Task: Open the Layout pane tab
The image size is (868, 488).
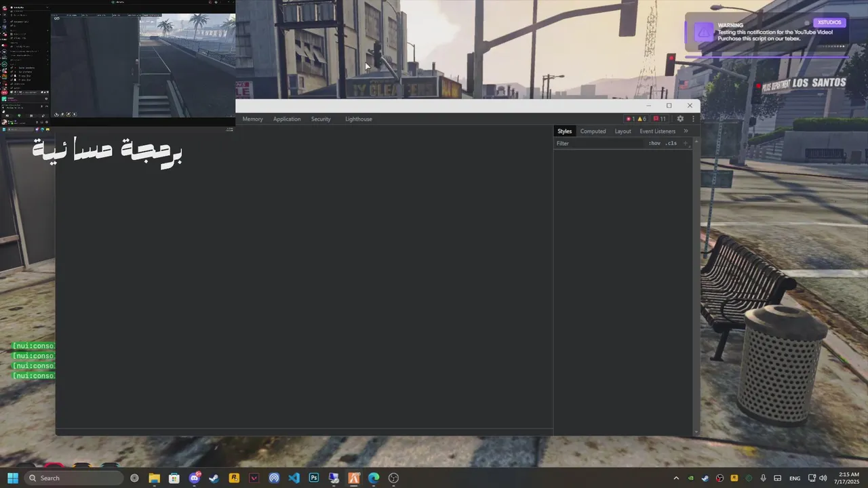Action: 623,131
